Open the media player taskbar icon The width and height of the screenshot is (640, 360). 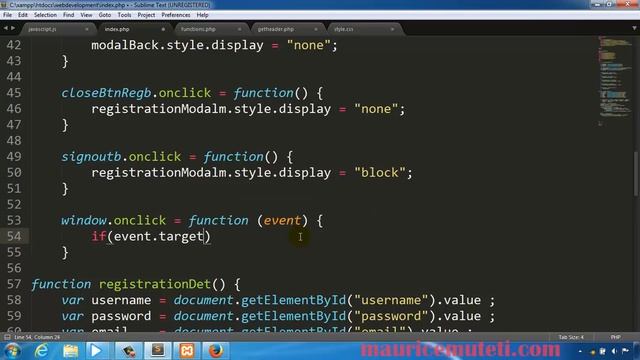(x=96, y=351)
